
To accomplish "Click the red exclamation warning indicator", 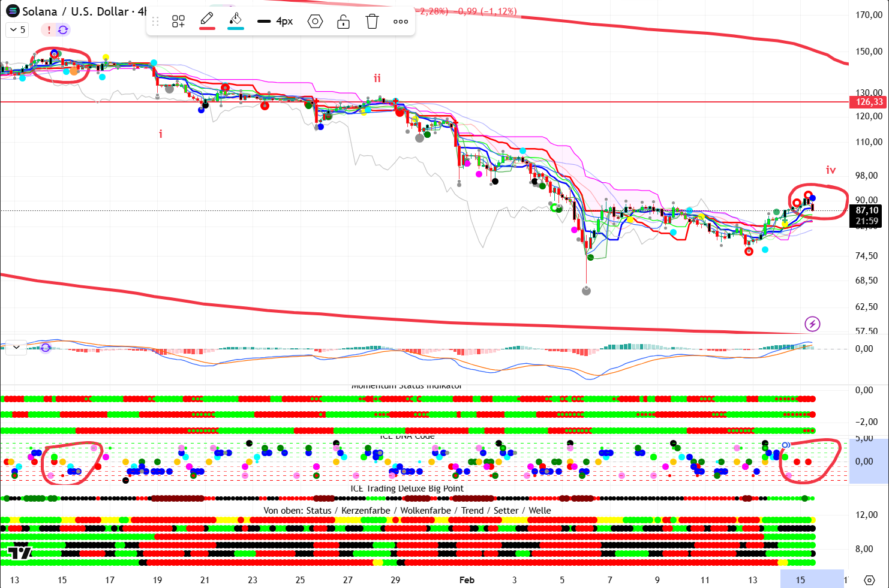I will coord(49,29).
